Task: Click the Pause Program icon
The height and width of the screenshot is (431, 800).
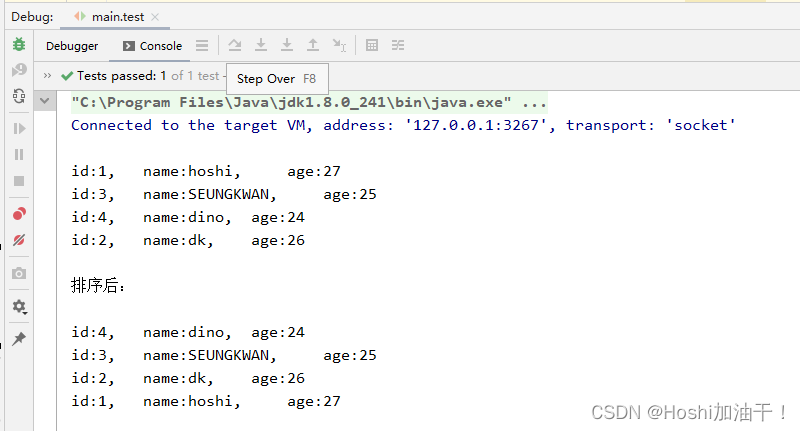Action: [19, 155]
